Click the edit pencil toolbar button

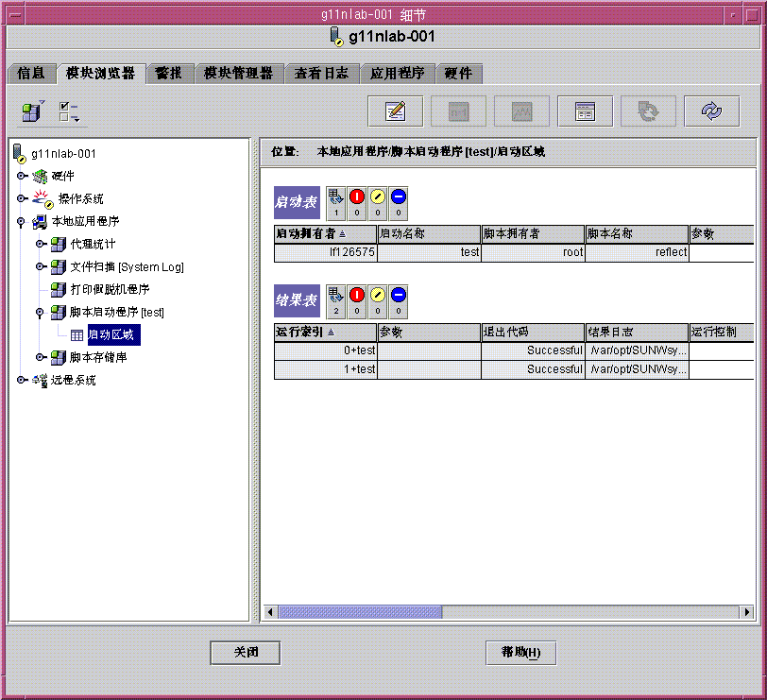(x=395, y=111)
